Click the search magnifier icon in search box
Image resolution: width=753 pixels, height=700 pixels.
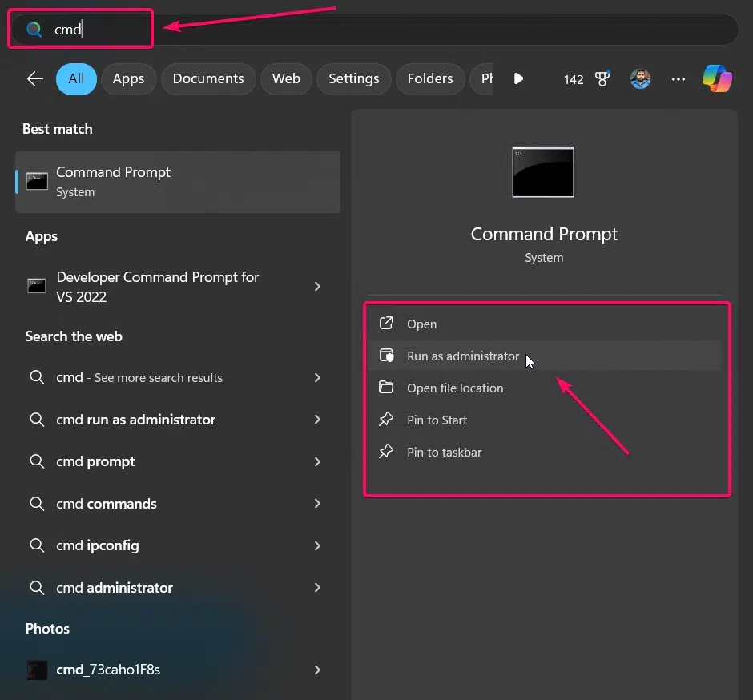[34, 30]
